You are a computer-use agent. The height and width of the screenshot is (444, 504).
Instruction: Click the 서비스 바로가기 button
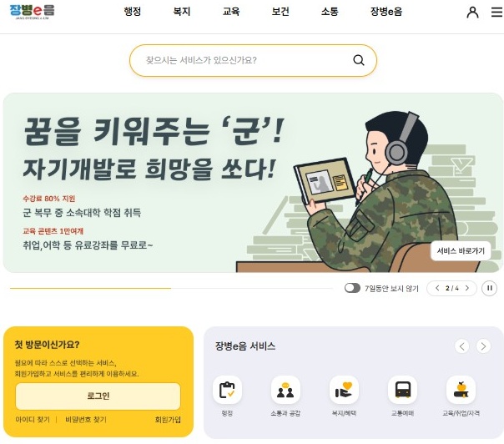(461, 250)
